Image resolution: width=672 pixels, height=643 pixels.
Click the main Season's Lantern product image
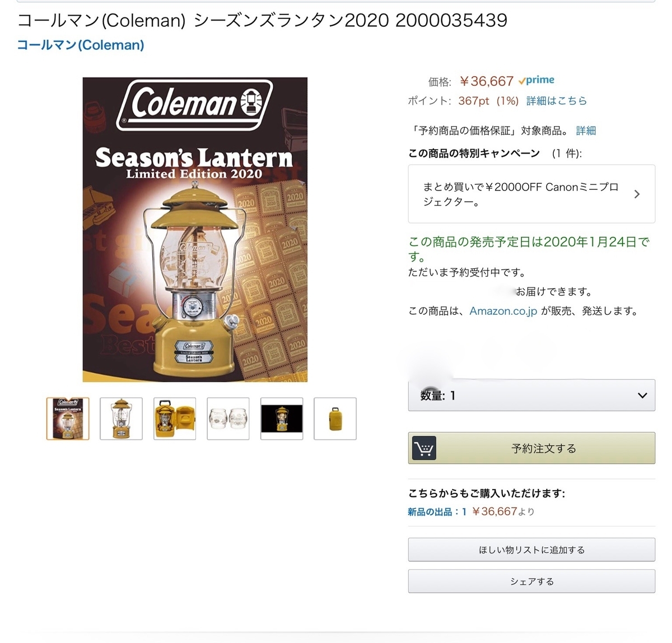pyautogui.click(x=195, y=230)
